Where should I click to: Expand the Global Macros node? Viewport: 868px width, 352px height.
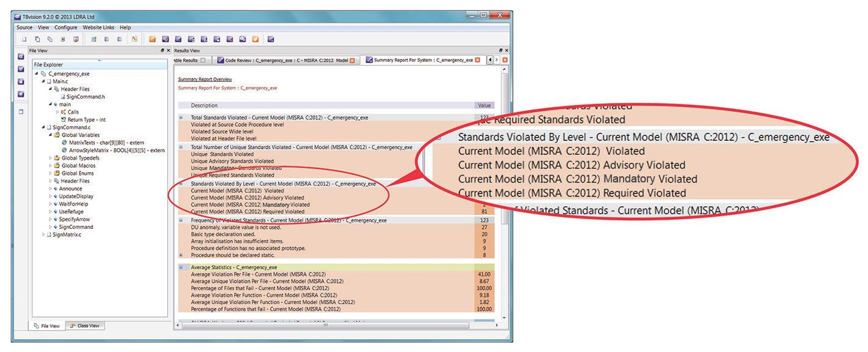50,165
